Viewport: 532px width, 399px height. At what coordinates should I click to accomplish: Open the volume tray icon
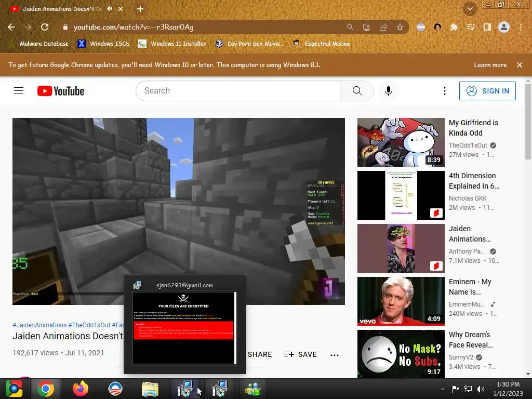(x=481, y=389)
